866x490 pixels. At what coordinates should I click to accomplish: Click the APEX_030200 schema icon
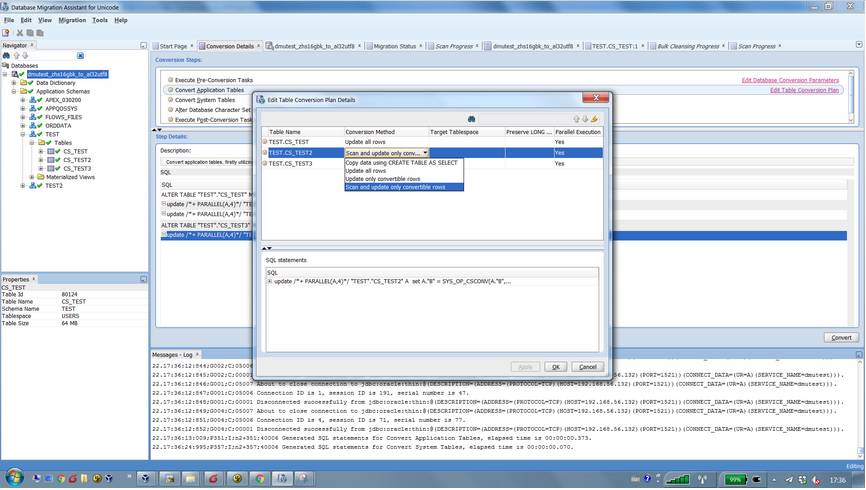(33, 101)
